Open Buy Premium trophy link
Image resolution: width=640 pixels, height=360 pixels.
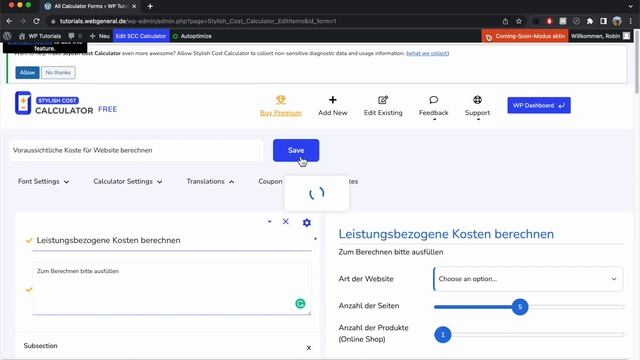[281, 106]
